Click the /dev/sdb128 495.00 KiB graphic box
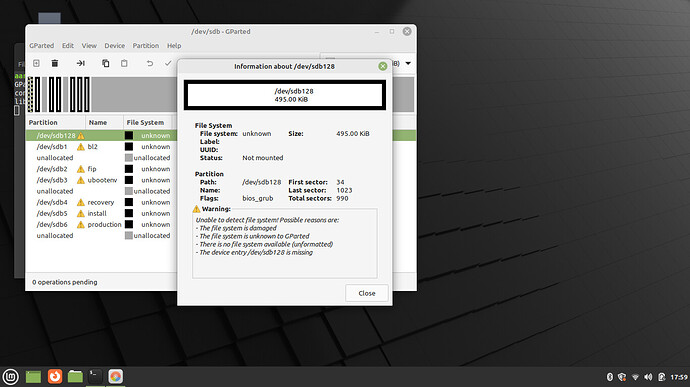 (x=285, y=95)
